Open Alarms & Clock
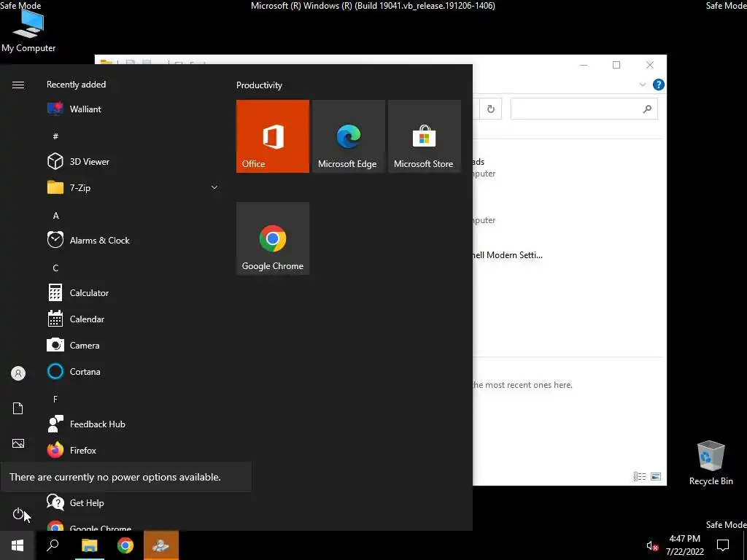747x560 pixels. [133, 241]
